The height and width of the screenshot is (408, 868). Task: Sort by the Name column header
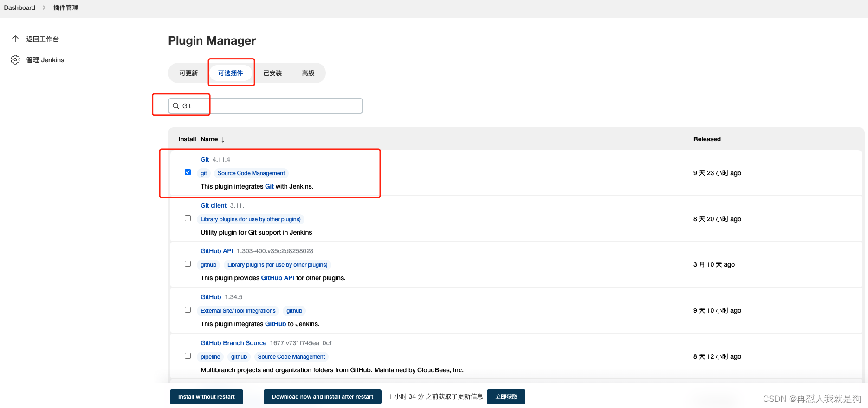pos(209,139)
